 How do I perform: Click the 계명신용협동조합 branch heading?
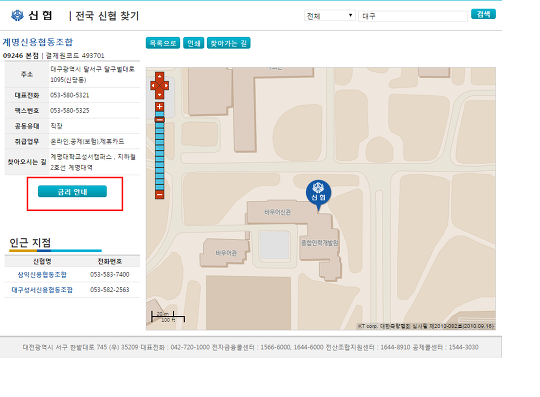(x=38, y=42)
